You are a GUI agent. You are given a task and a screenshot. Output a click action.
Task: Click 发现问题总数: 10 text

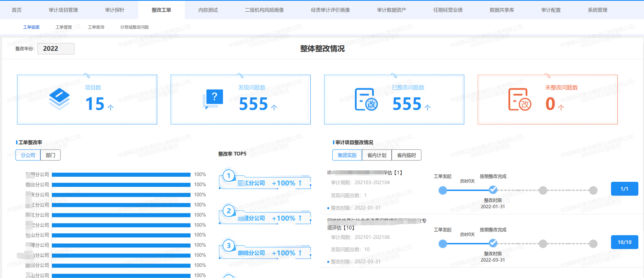coord(350,249)
